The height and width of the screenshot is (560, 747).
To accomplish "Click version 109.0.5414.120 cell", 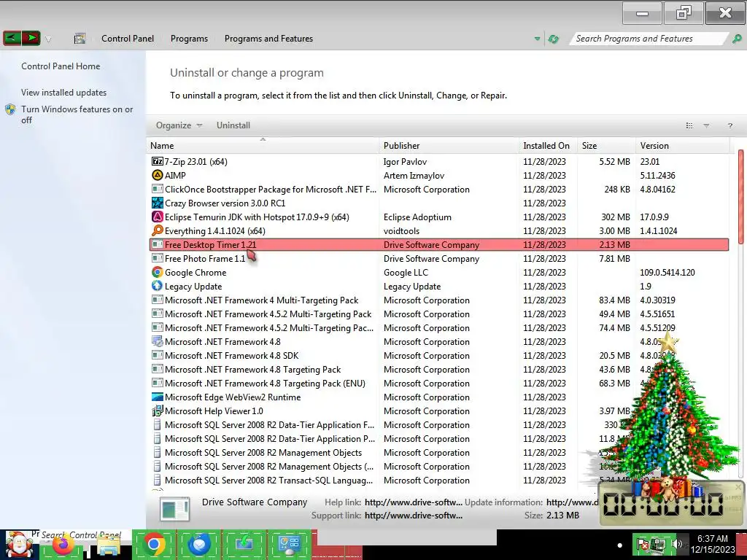I will [667, 273].
